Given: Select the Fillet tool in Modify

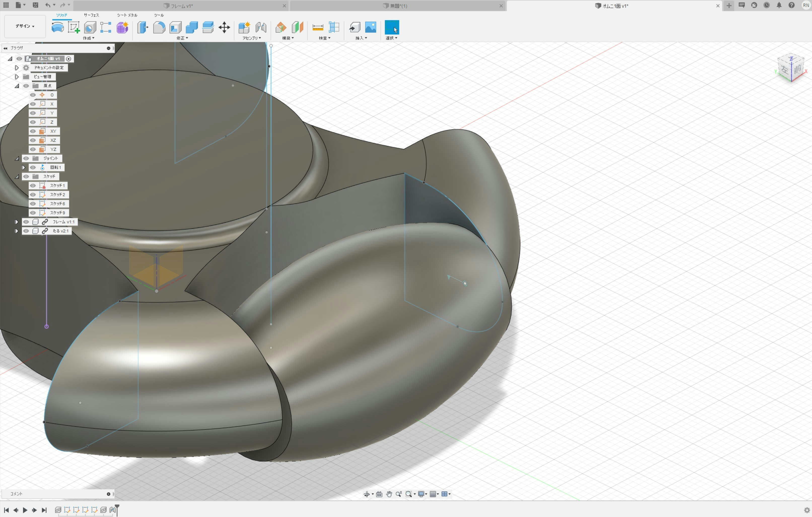Looking at the screenshot, I should click(159, 27).
